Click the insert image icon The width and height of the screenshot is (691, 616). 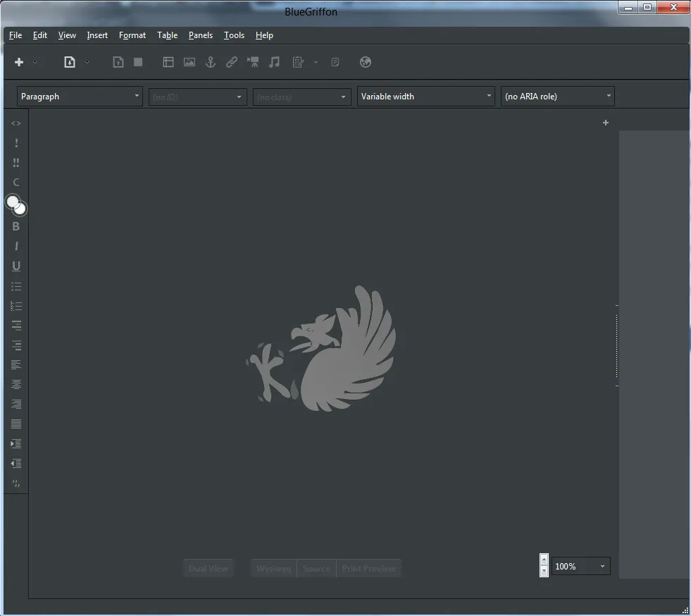click(189, 62)
